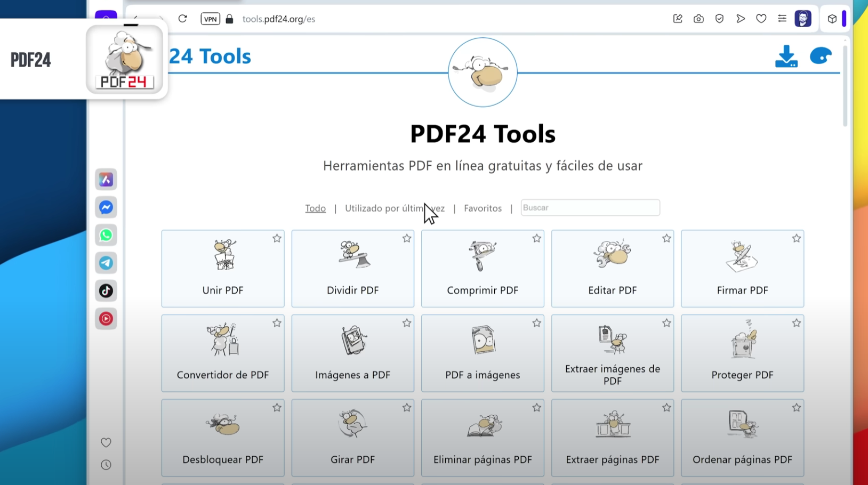This screenshot has height=485, width=868.
Task: Open the Unir PDF tool
Action: 222,269
